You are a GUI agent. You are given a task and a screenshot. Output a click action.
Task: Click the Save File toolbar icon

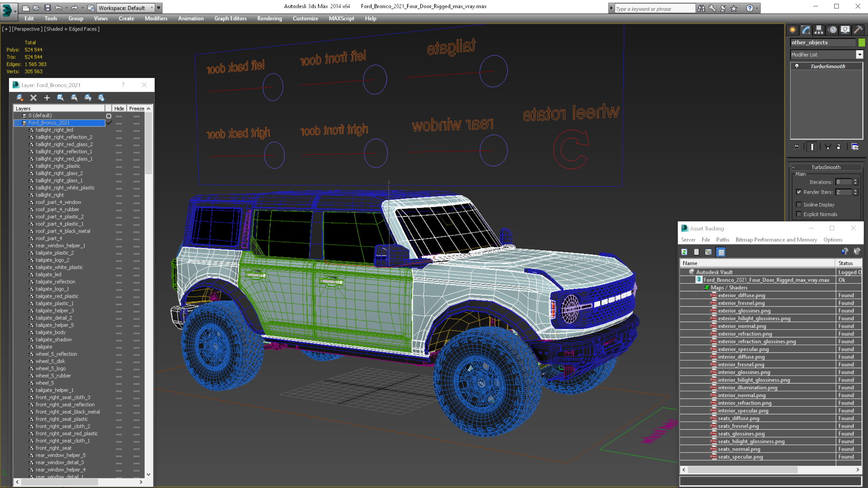click(48, 8)
